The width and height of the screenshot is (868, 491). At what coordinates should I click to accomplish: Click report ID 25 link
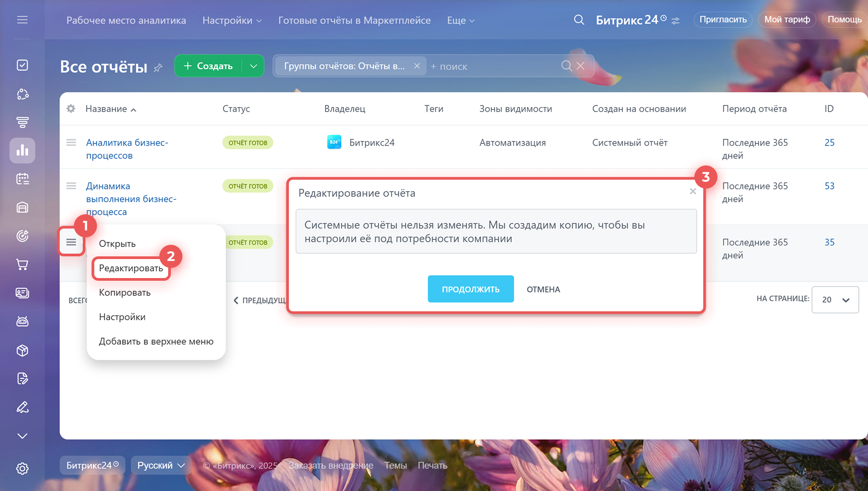[829, 142]
